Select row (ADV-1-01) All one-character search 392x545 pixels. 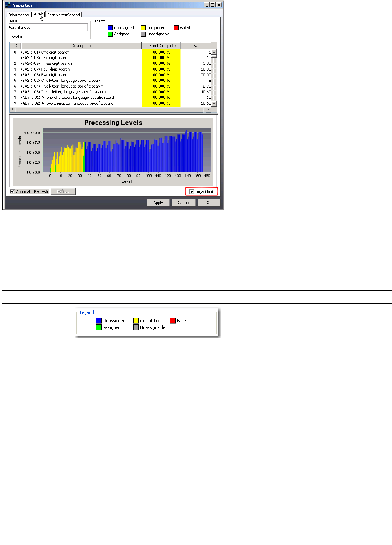click(x=110, y=97)
